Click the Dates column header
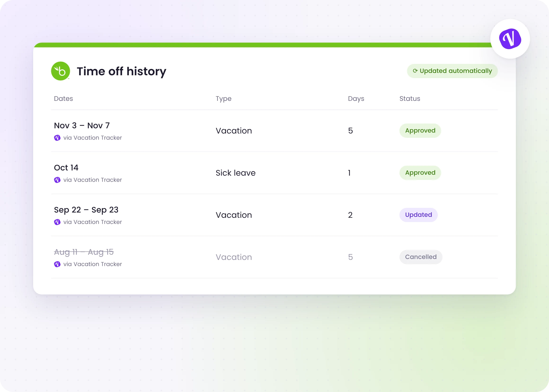The height and width of the screenshot is (392, 549). click(x=63, y=98)
